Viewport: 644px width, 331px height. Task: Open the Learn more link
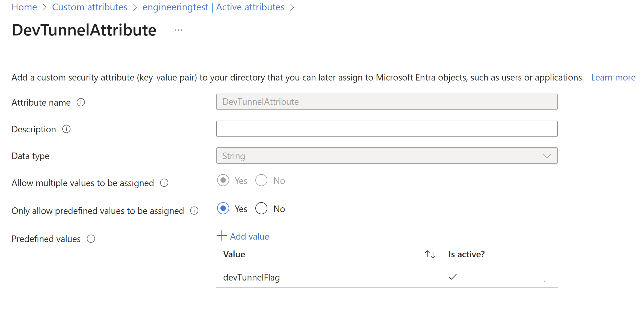click(613, 77)
